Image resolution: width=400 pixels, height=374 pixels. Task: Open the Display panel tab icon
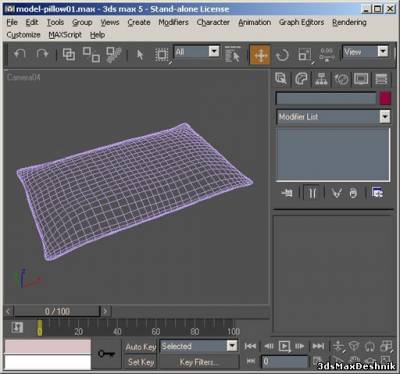(x=361, y=79)
